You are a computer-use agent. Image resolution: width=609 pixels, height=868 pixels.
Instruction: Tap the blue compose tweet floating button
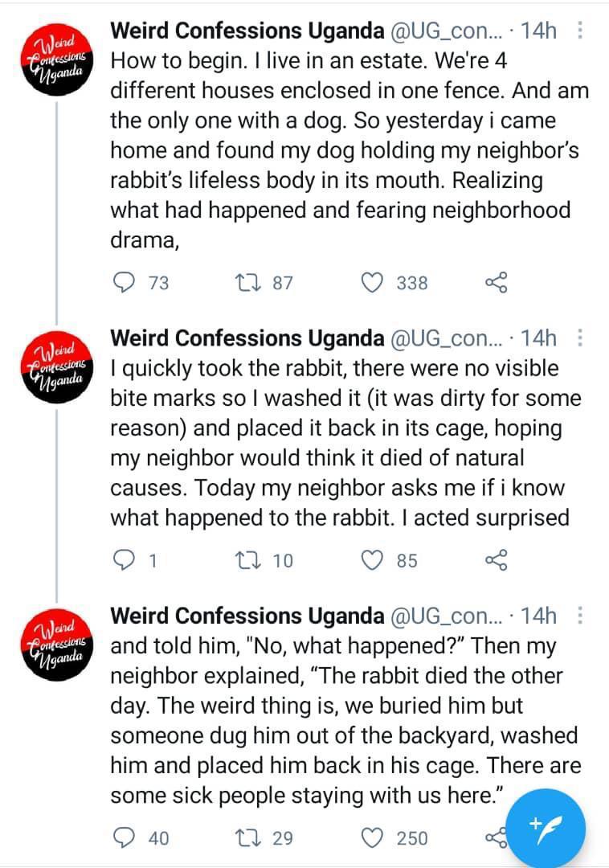[x=546, y=829]
